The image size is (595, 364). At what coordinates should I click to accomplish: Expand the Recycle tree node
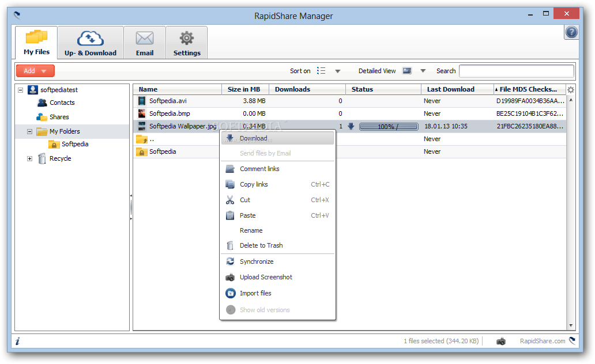29,159
